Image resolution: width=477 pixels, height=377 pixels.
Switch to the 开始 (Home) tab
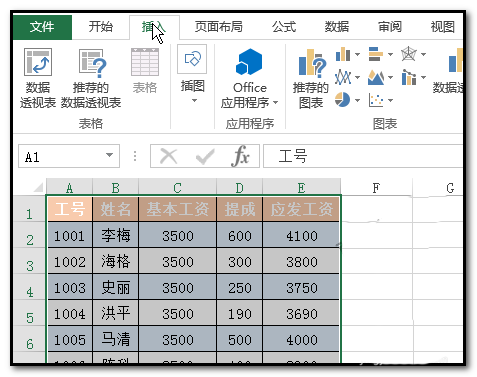(x=100, y=27)
